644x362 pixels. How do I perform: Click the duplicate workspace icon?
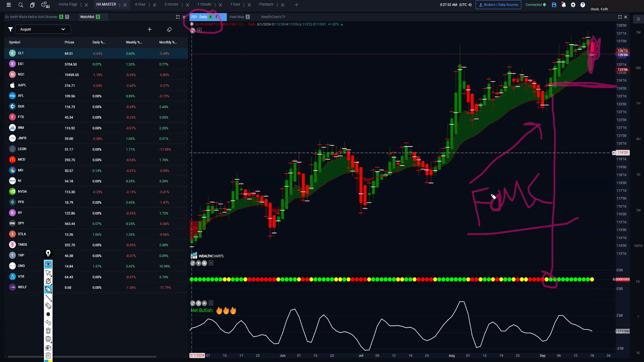coord(32,5)
